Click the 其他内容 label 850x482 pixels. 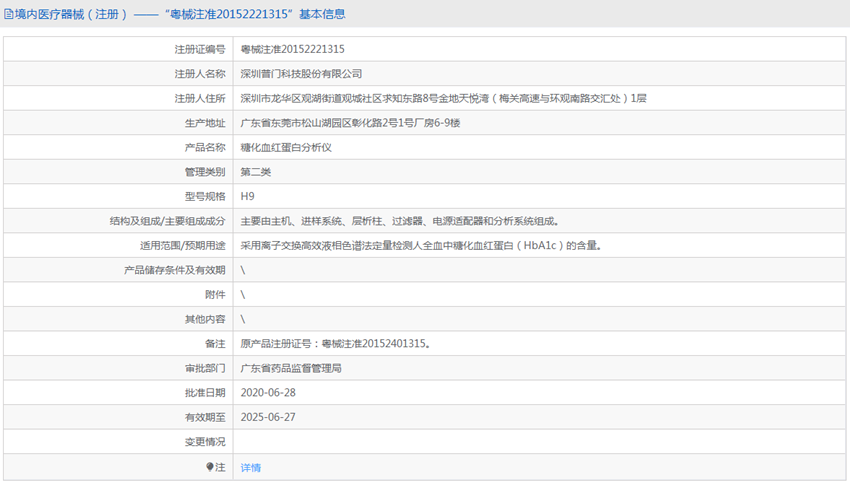(205, 319)
